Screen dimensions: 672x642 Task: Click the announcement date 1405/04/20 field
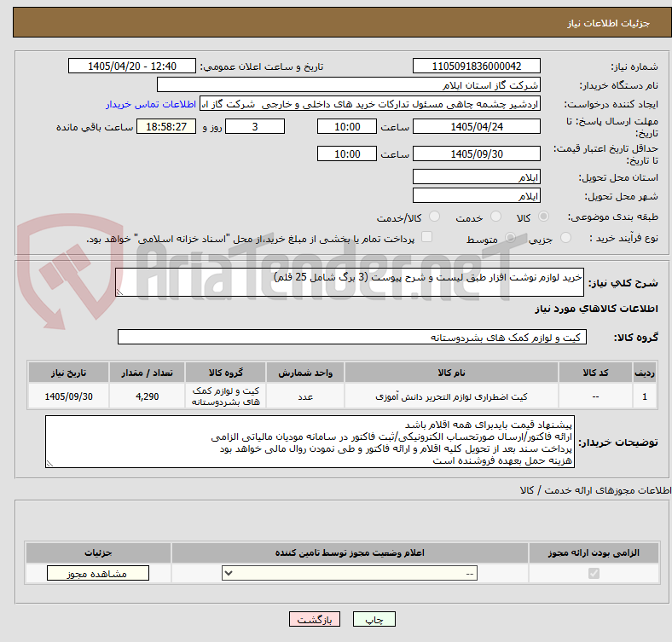pyautogui.click(x=132, y=67)
